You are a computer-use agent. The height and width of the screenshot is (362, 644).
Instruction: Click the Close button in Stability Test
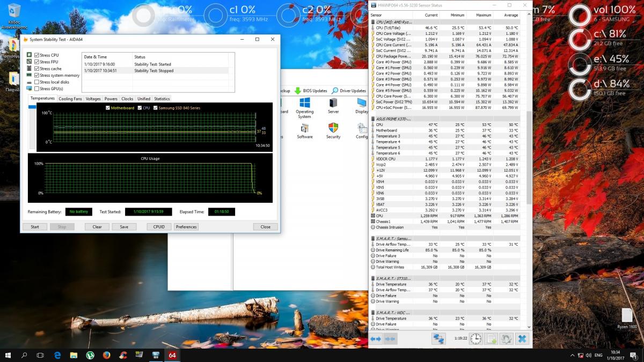click(266, 227)
